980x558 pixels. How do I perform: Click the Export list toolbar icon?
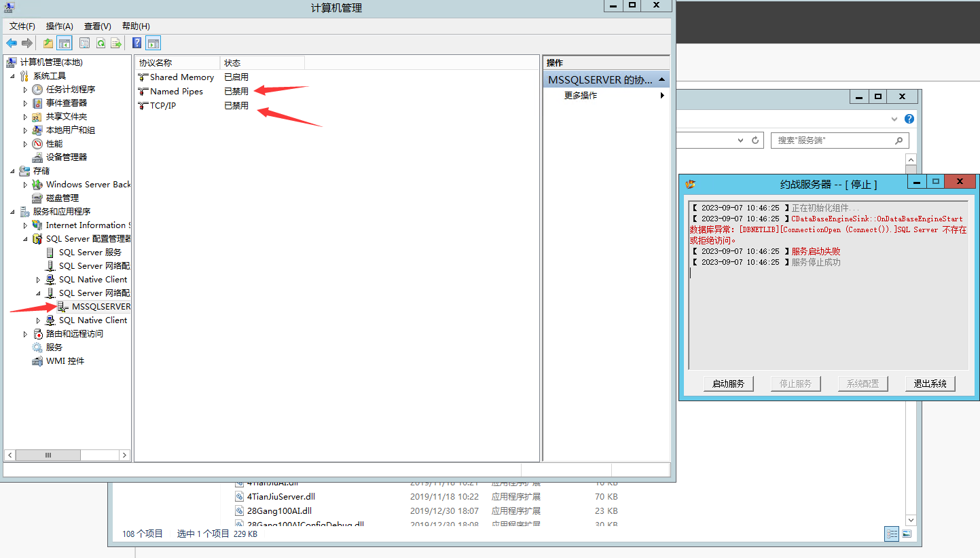[x=116, y=43]
